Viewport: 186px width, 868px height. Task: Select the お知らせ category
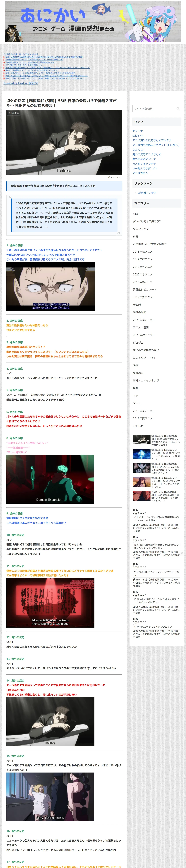pyautogui.click(x=138, y=426)
